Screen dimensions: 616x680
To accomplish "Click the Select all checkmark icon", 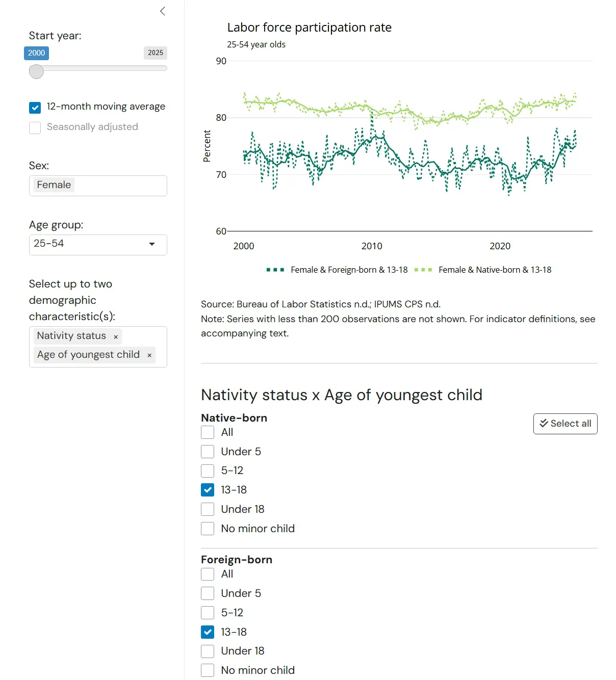I will pyautogui.click(x=544, y=424).
